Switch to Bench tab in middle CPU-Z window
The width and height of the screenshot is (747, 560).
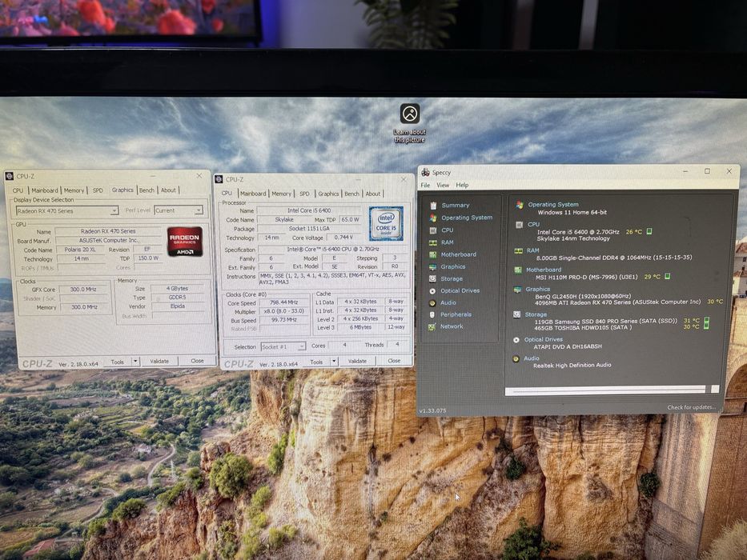pyautogui.click(x=352, y=194)
